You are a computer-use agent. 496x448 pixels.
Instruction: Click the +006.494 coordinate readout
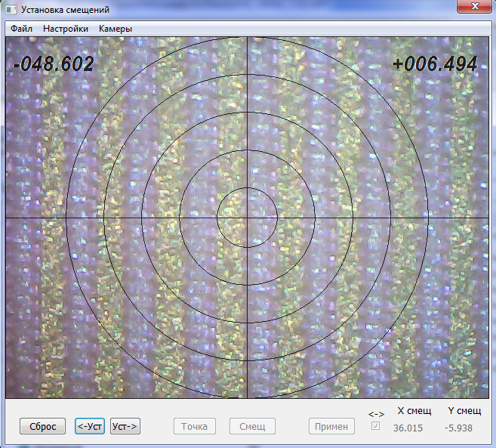coord(434,63)
